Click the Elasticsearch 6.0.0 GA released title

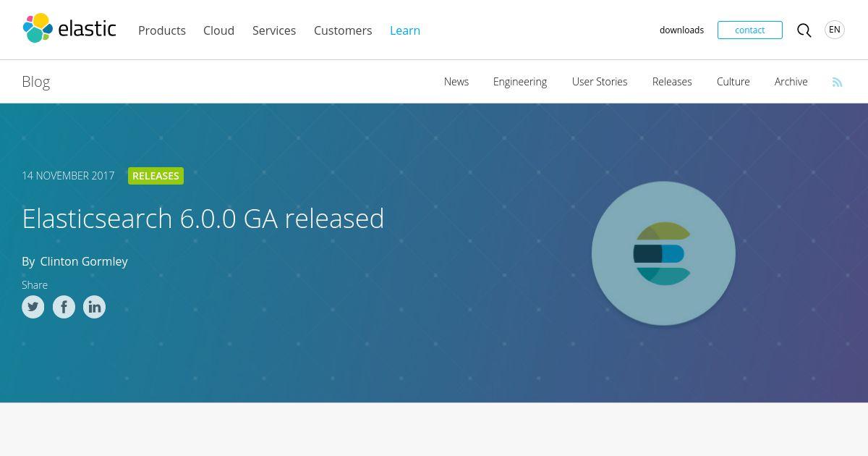(x=203, y=219)
